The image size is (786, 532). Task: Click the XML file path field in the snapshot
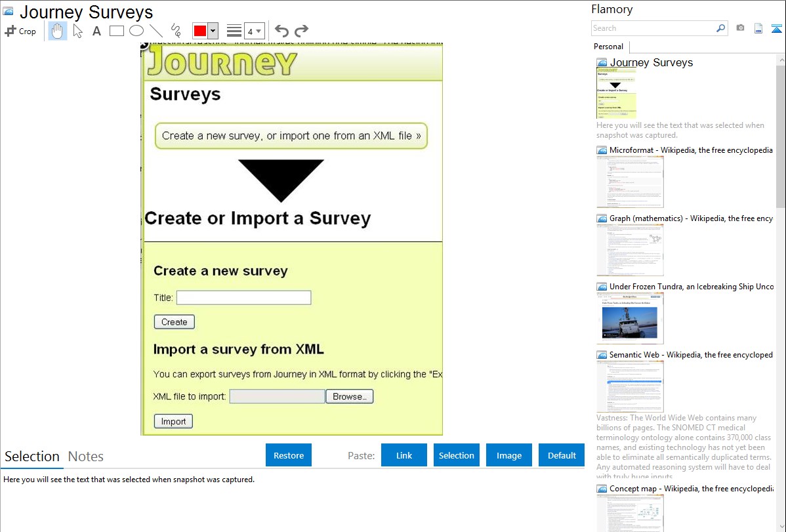coord(278,397)
